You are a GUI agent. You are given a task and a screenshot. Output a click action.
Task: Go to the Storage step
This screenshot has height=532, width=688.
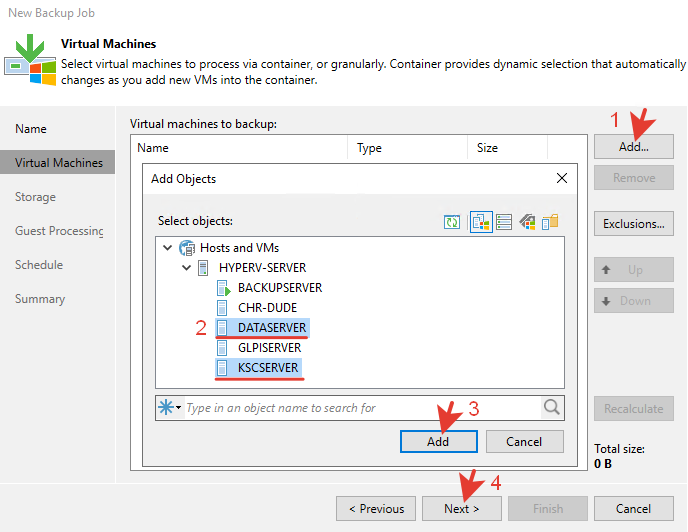tap(35, 197)
